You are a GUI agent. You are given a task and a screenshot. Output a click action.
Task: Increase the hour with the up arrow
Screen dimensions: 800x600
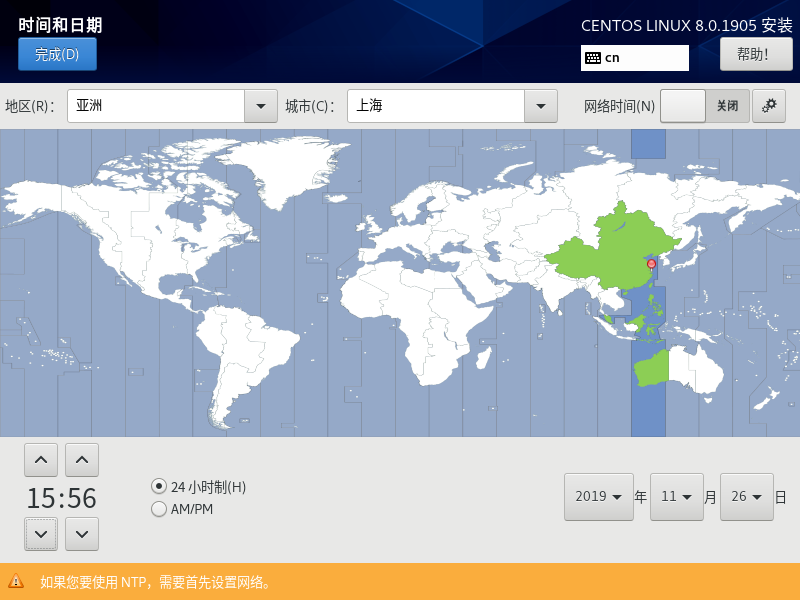tap(41, 460)
